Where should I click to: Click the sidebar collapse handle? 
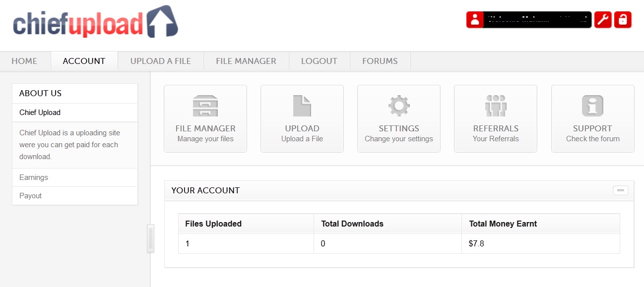[x=151, y=238]
